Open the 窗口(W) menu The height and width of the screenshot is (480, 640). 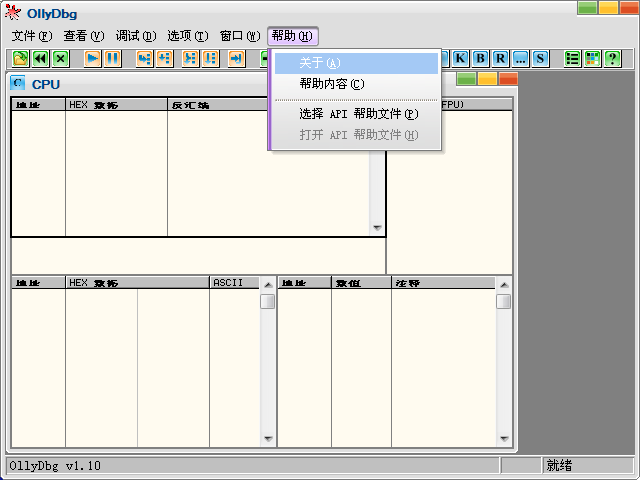(240, 36)
